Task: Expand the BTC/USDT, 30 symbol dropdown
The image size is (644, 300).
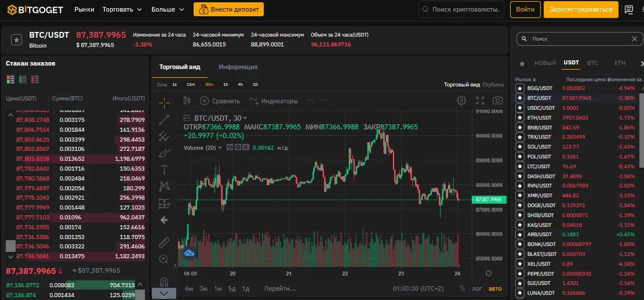Action: [245, 118]
